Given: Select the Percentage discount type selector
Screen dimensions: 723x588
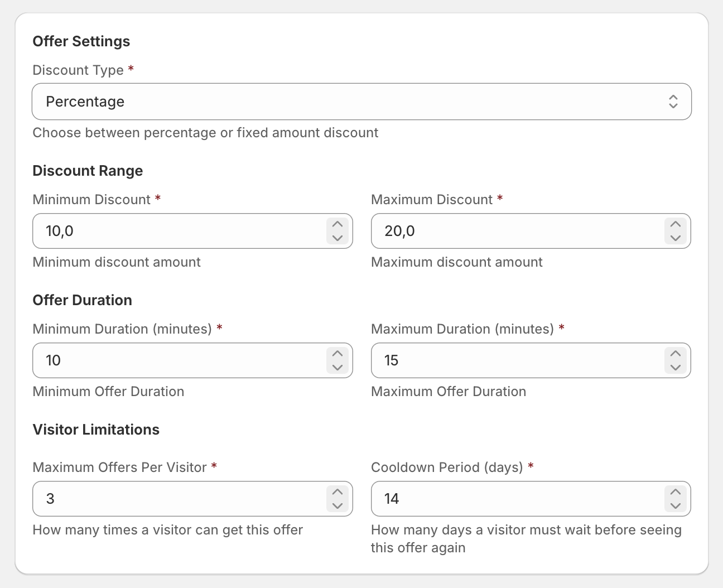Looking at the screenshot, I should tap(361, 102).
